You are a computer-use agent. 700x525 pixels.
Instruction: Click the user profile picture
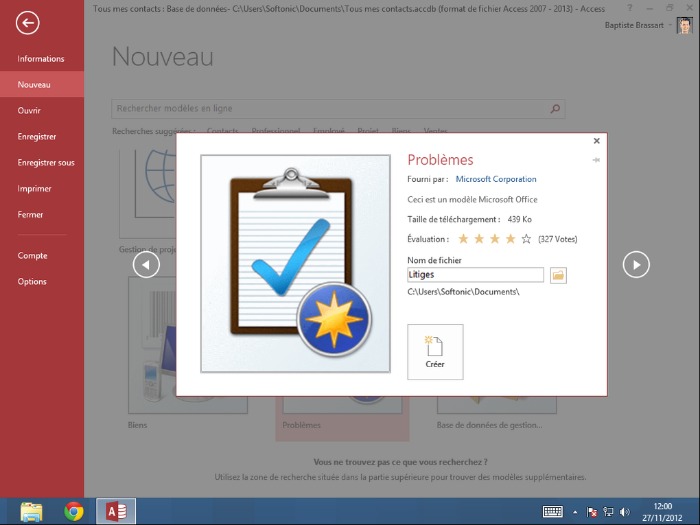pos(684,25)
